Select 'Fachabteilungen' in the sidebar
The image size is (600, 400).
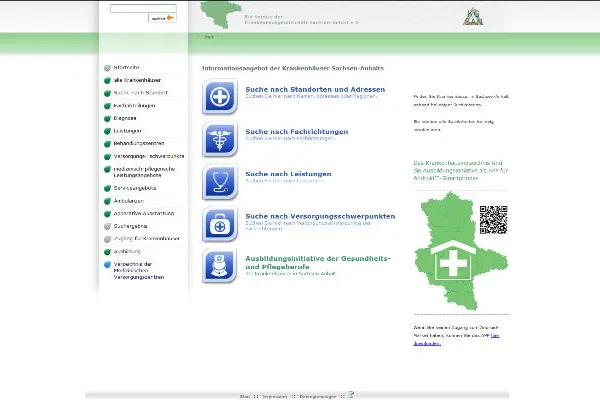click(134, 106)
